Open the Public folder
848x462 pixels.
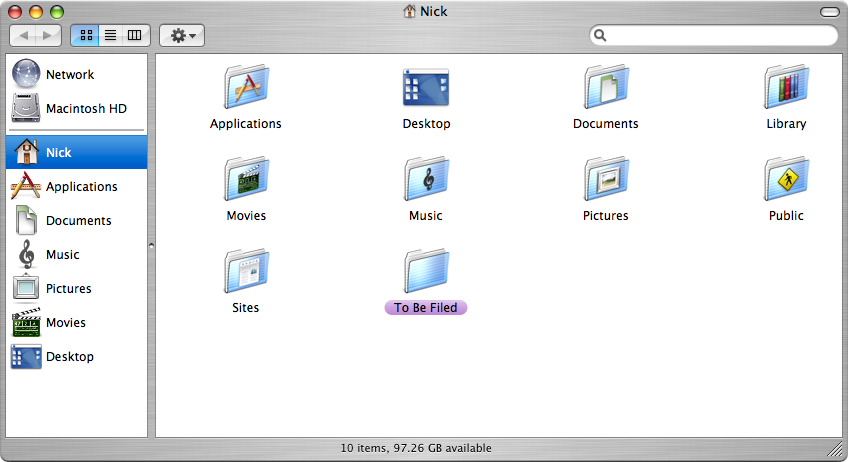click(786, 179)
